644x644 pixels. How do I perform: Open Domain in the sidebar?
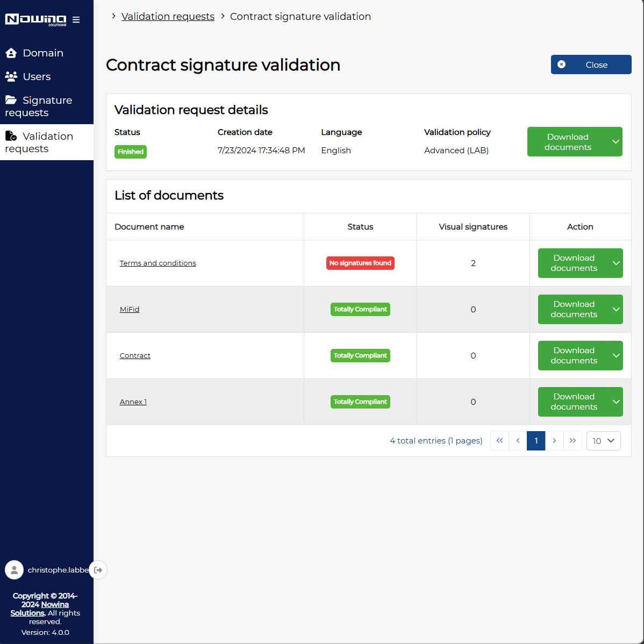pos(43,53)
